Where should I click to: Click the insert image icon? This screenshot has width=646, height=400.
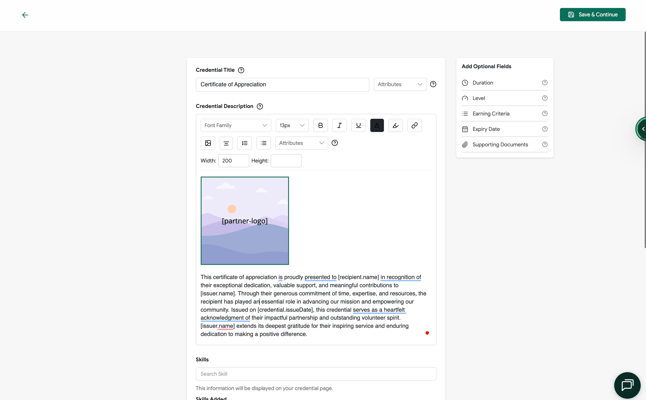[208, 143]
